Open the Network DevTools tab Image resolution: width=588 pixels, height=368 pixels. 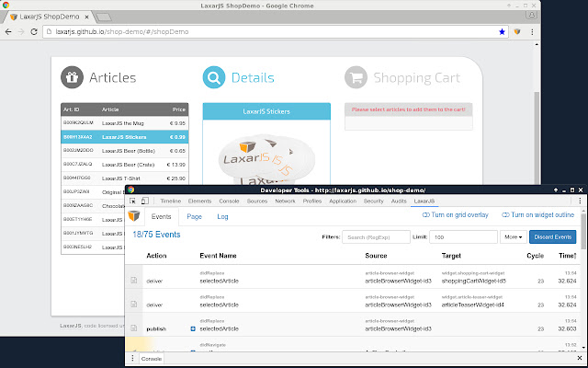point(285,201)
